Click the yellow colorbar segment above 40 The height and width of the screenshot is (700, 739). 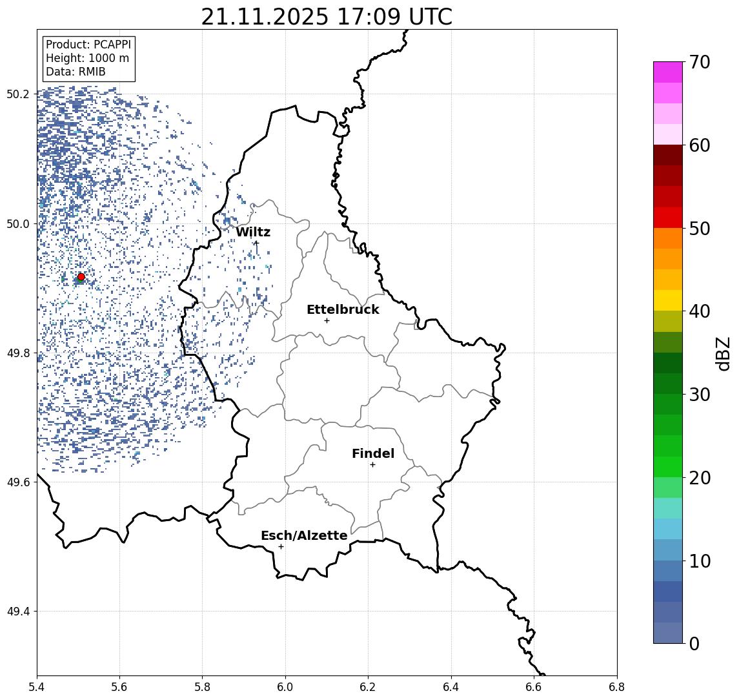[x=668, y=300]
